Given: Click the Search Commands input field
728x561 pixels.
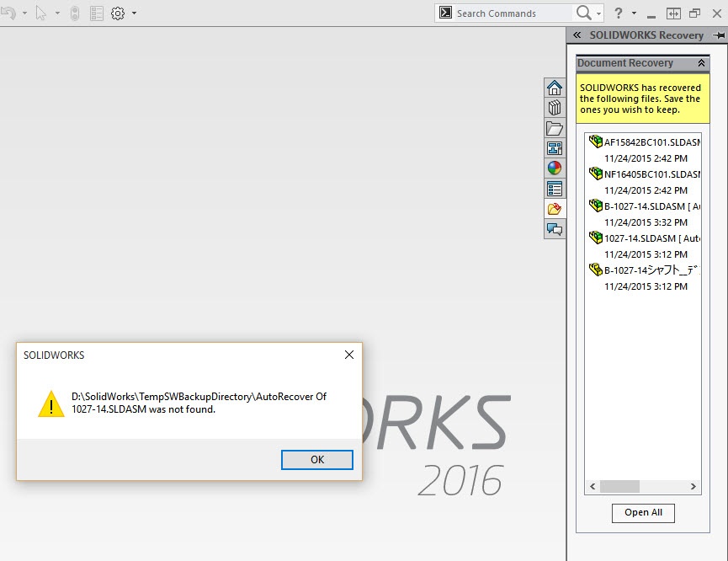Looking at the screenshot, I should pos(513,13).
